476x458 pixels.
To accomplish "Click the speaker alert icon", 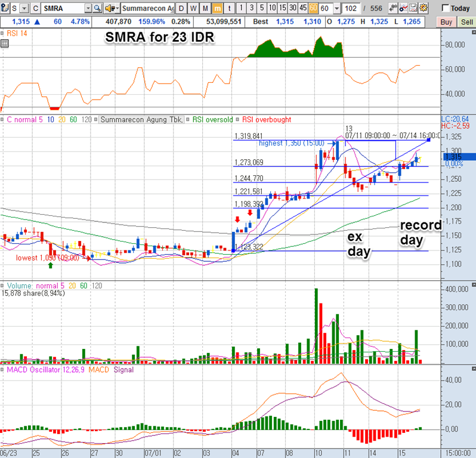I will click(109, 8).
